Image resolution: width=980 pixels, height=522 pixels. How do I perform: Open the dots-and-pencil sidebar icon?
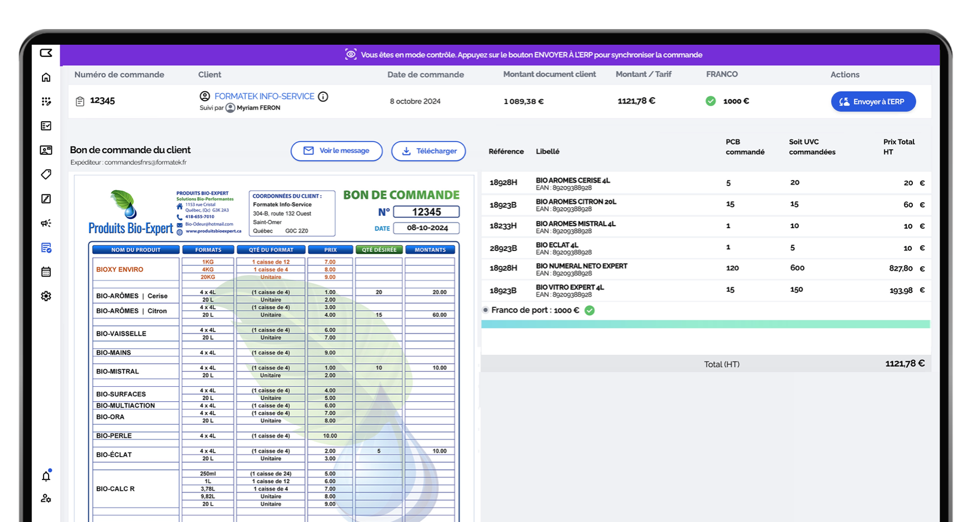tap(46, 102)
